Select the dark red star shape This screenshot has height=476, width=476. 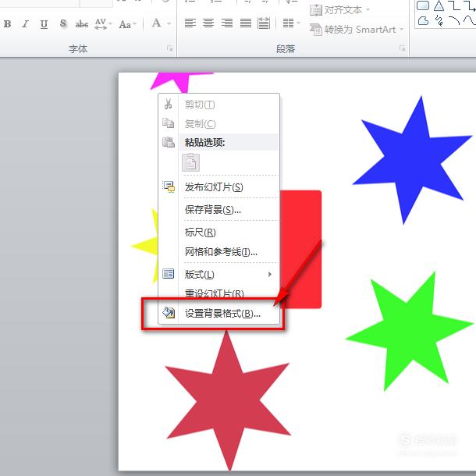[228, 401]
